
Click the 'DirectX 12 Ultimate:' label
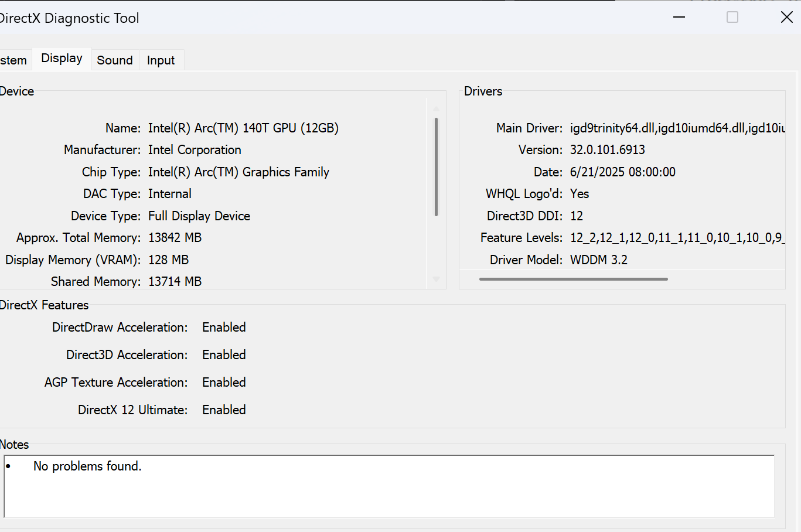pos(133,410)
